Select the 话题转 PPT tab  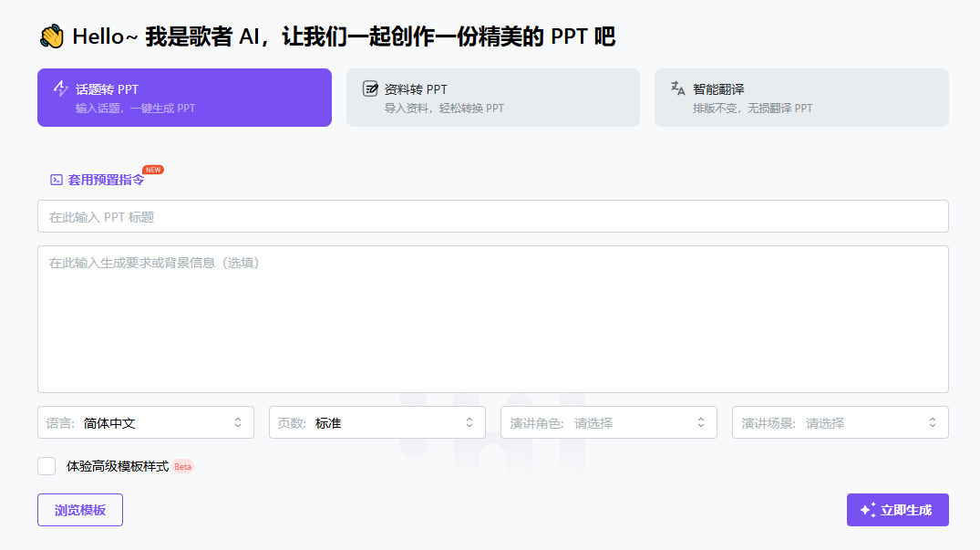tap(184, 98)
